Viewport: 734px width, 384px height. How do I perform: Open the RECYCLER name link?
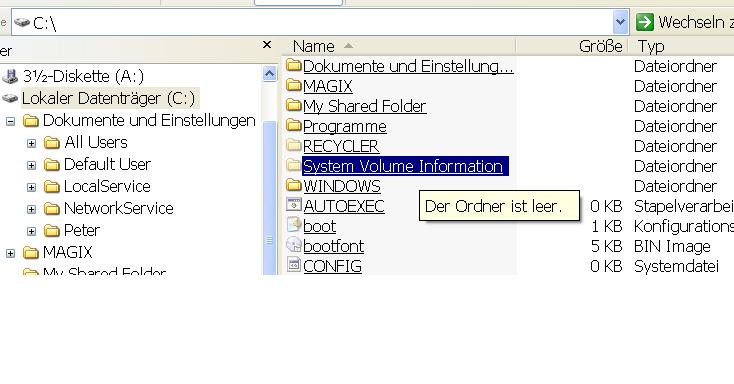[341, 146]
